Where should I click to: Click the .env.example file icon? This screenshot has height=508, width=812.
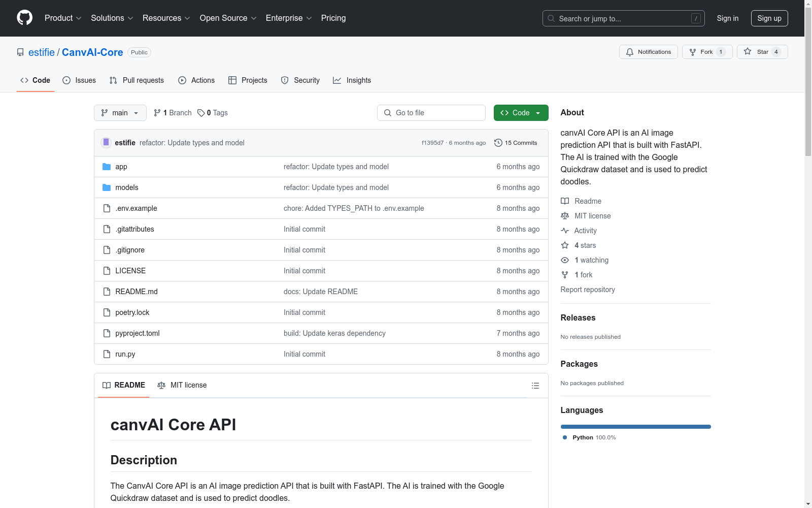pos(107,208)
